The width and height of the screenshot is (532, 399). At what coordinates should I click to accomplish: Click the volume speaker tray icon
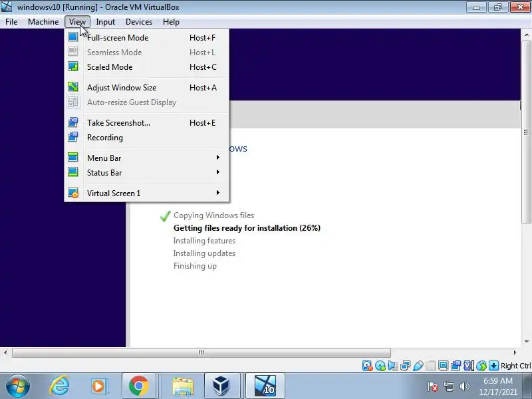464,386
